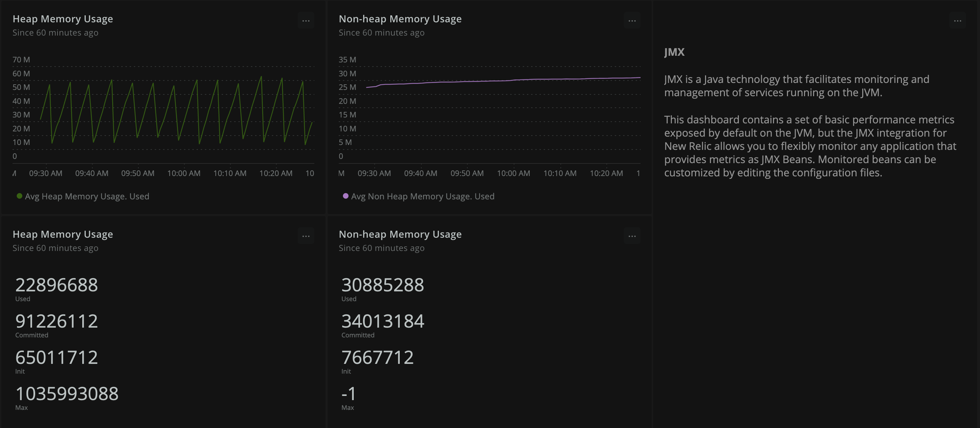Click heap Committed value 91226112

coord(57,321)
